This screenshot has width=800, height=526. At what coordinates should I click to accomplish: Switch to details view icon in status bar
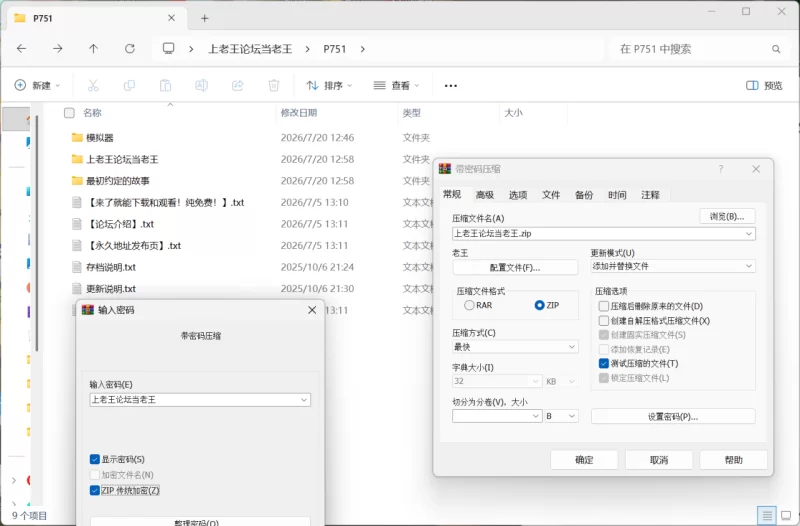coord(767,516)
